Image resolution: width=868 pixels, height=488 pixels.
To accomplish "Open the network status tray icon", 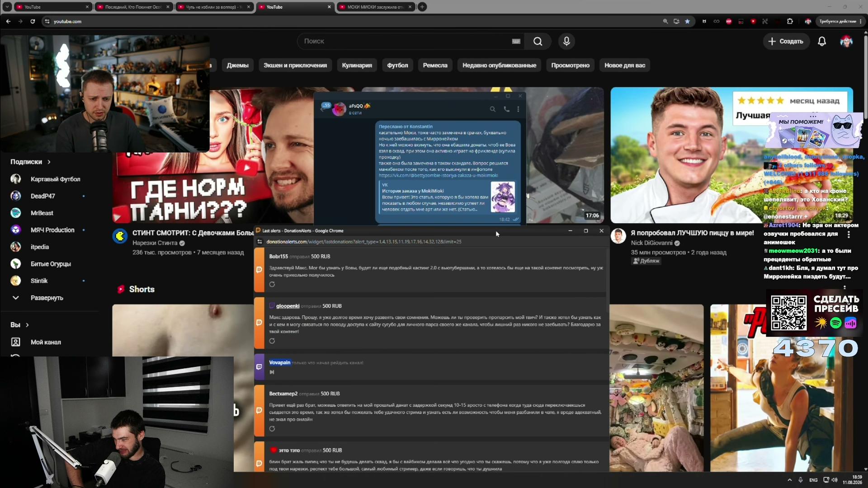I will point(826,480).
